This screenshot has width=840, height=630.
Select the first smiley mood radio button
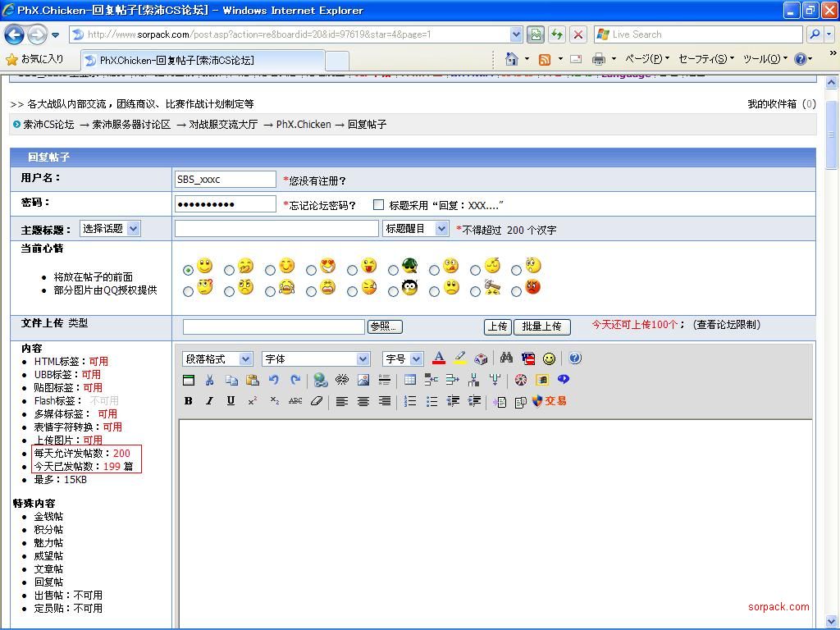tap(189, 270)
